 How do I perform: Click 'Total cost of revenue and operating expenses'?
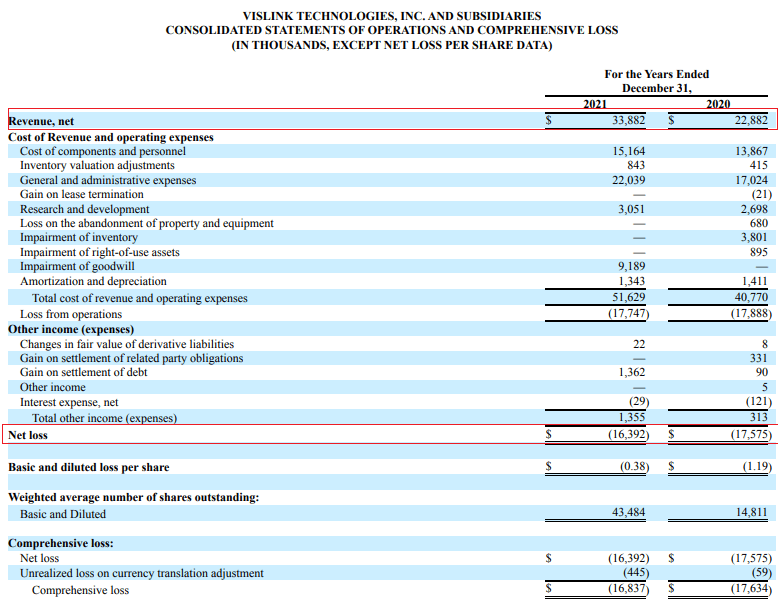(140, 298)
